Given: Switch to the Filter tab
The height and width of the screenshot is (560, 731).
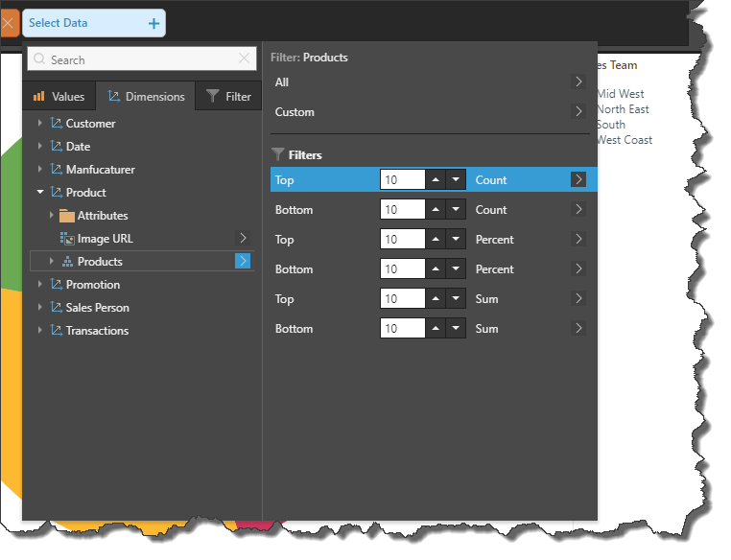Looking at the screenshot, I should pos(228,96).
